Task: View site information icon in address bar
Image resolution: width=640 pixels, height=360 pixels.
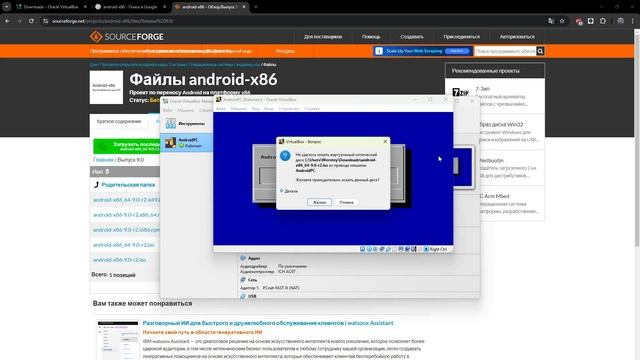Action: tap(45, 21)
